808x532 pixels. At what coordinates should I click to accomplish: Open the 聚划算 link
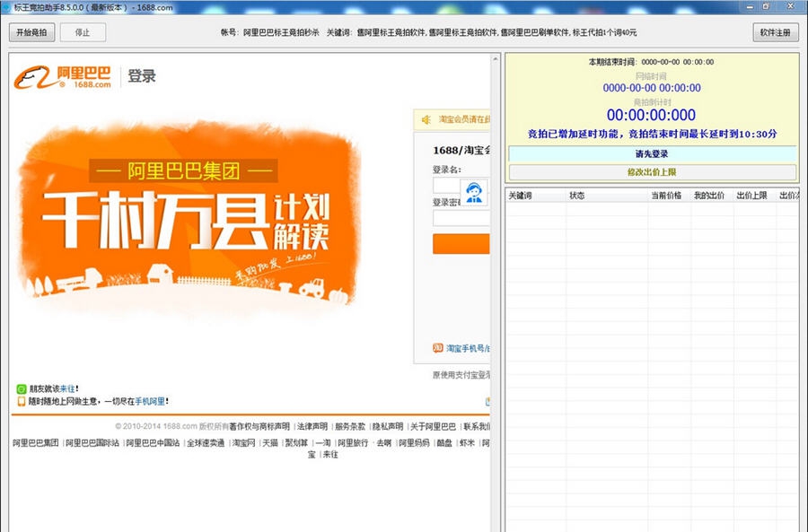tap(297, 443)
